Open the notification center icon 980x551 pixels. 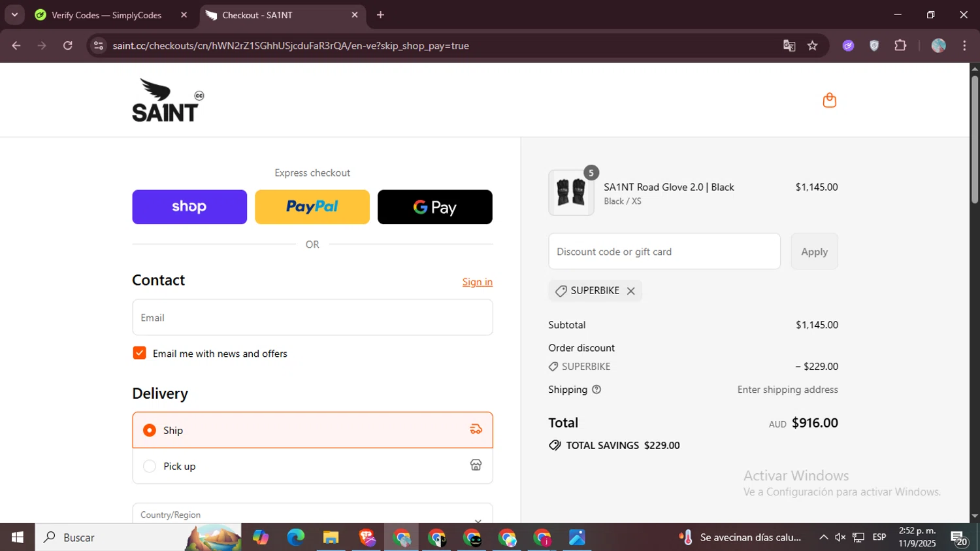pyautogui.click(x=959, y=539)
